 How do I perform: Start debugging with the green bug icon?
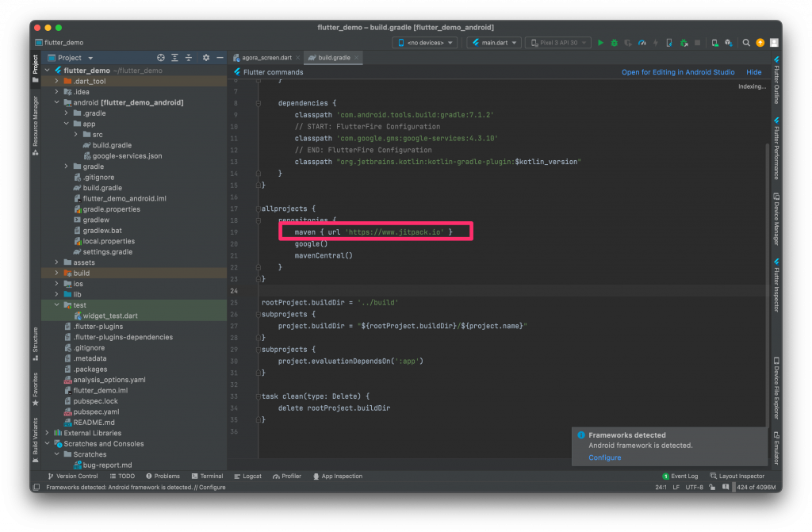click(x=615, y=43)
